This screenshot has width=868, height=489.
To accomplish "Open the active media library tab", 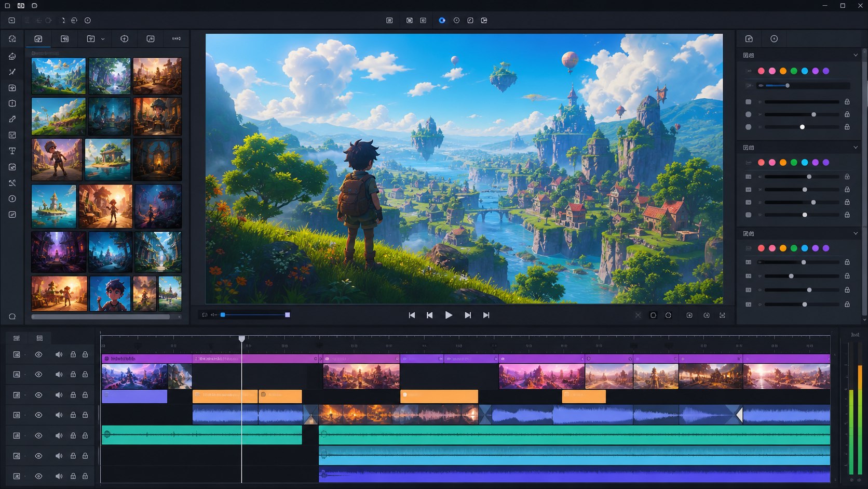I will point(38,39).
